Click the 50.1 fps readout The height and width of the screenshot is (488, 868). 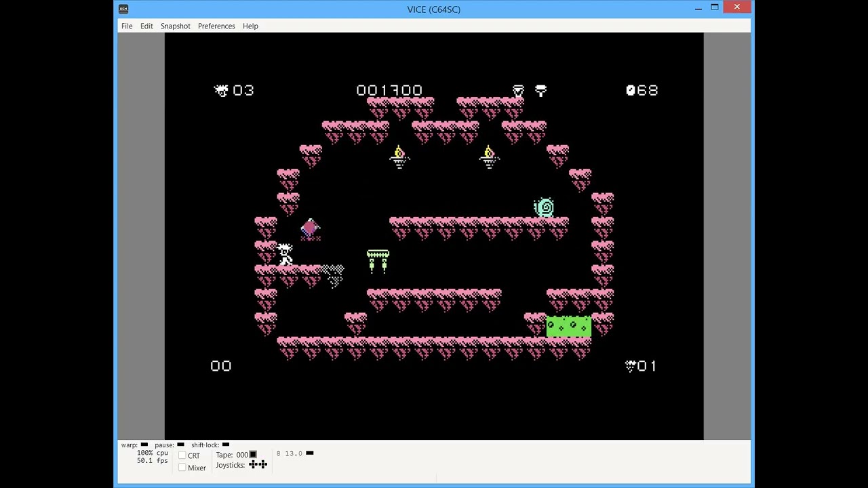[152, 461]
